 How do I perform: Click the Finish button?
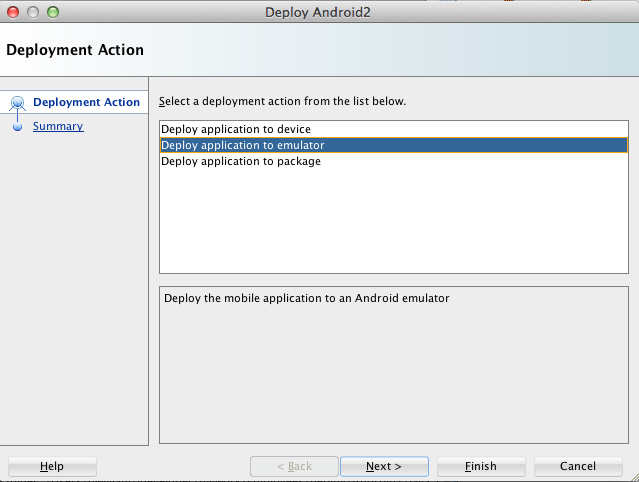coord(481,466)
